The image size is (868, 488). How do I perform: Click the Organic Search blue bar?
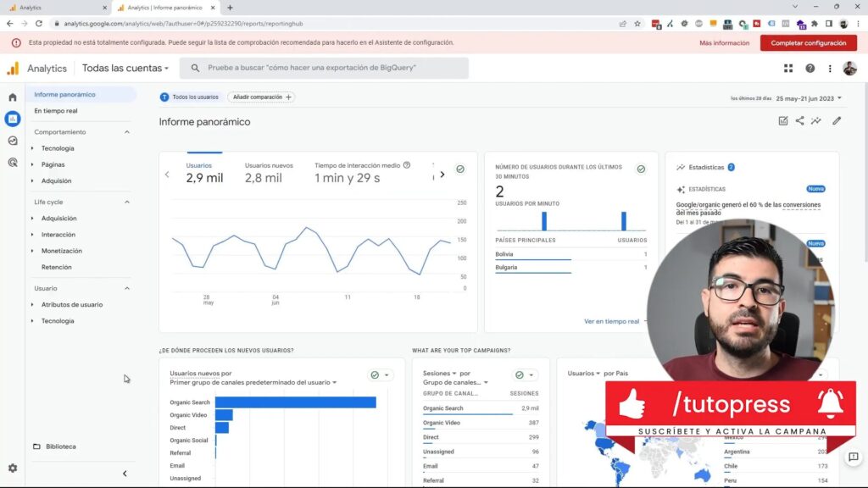coord(296,402)
